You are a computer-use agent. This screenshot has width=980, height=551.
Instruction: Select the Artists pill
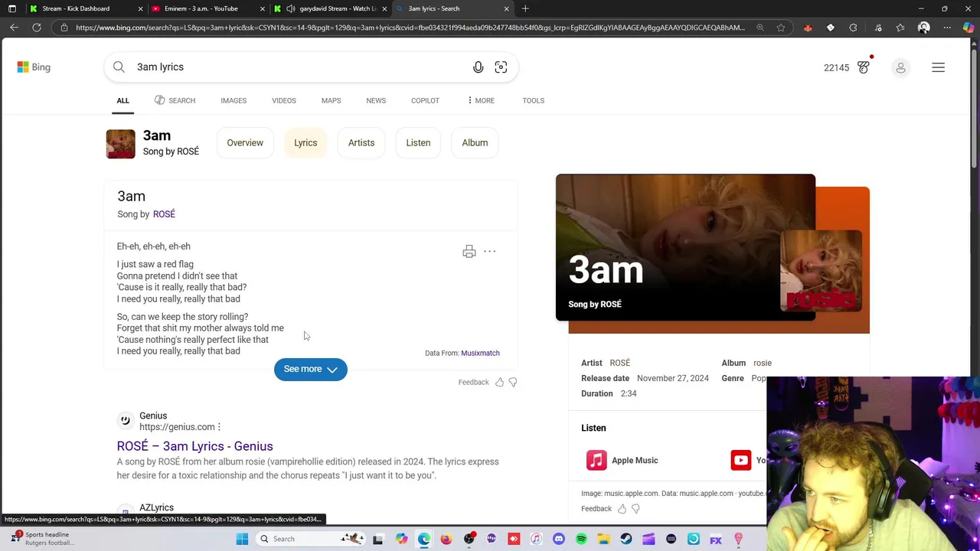tap(361, 143)
